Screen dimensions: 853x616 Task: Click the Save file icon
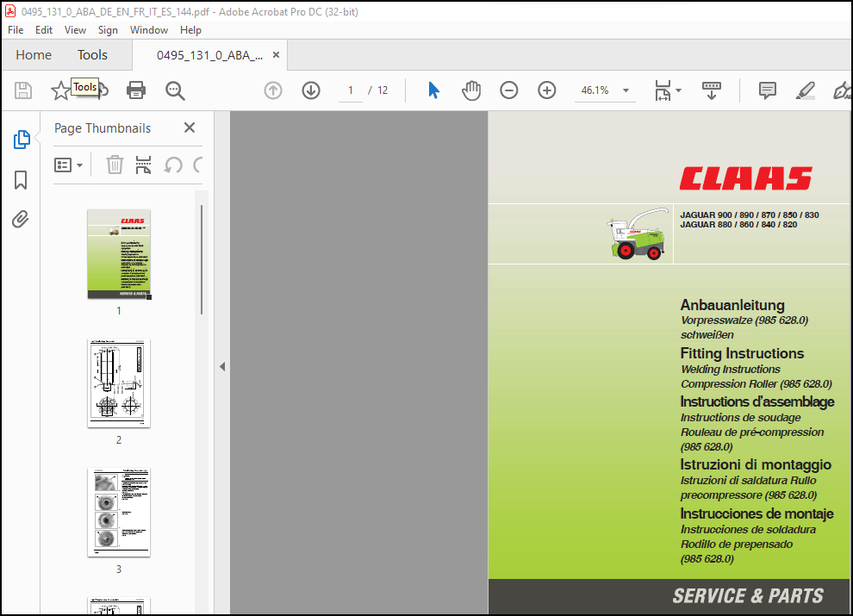(x=23, y=90)
